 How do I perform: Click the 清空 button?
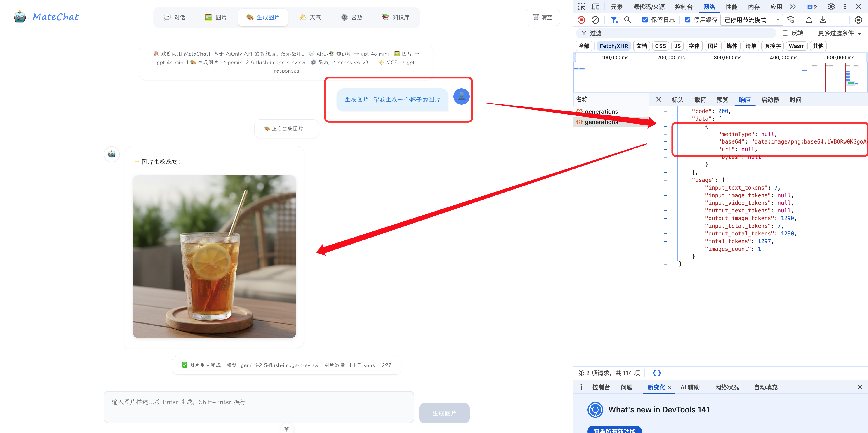542,17
